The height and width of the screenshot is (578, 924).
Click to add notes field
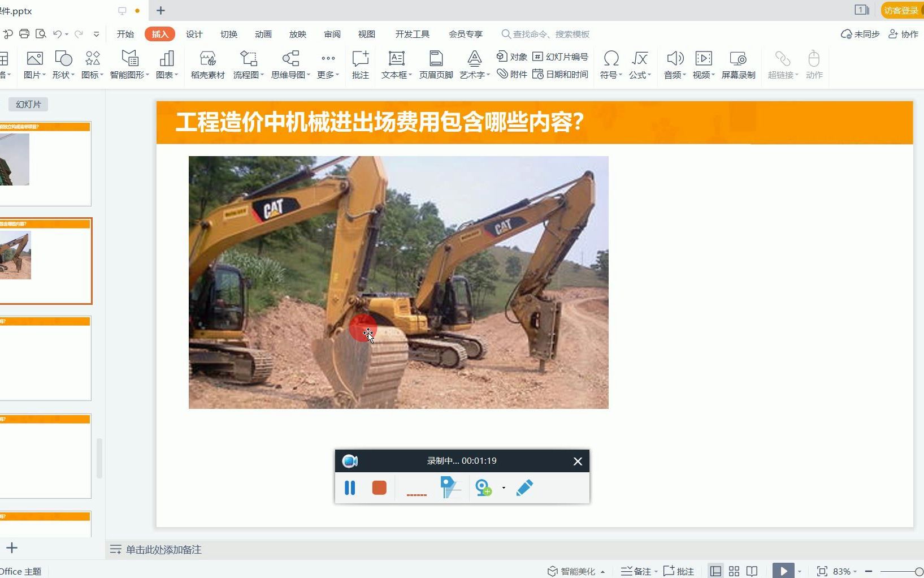163,549
